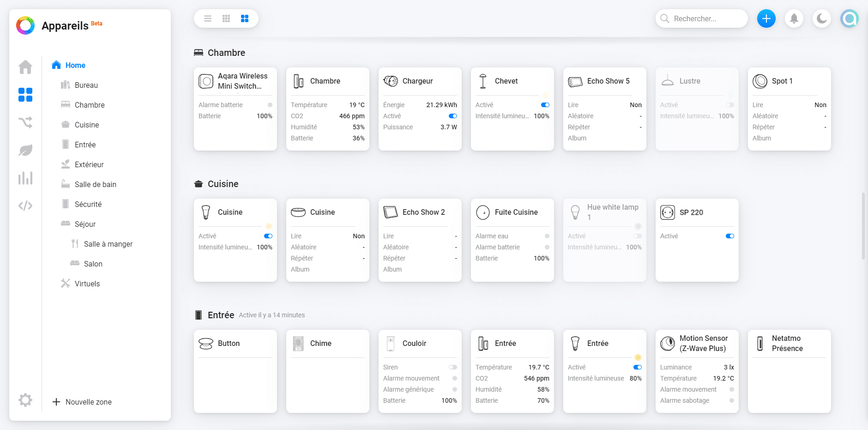Click the Echo Show 5 device icon
This screenshot has width=868, height=430.
pyautogui.click(x=575, y=82)
